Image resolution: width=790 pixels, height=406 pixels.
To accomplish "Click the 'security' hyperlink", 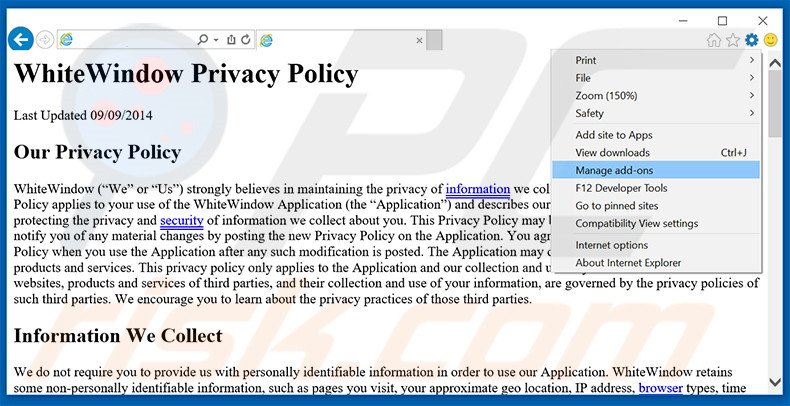I will pos(182,221).
